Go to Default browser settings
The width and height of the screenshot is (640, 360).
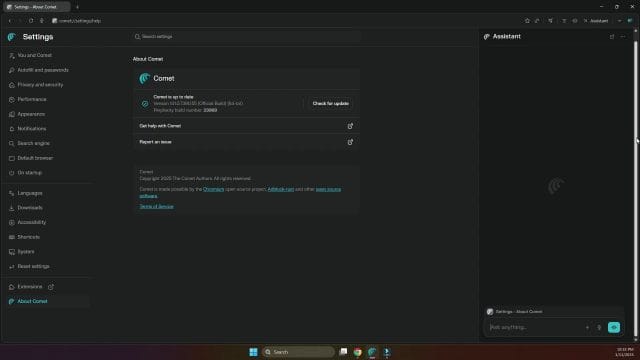click(x=35, y=158)
